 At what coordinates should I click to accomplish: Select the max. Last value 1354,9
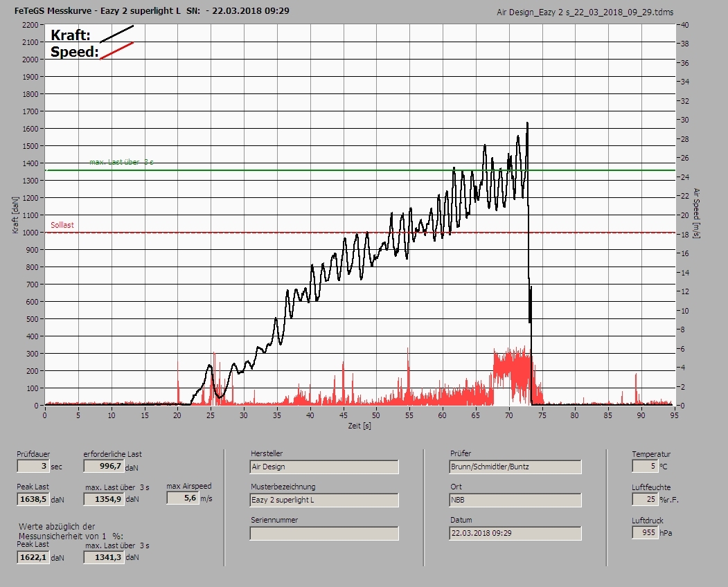click(x=103, y=499)
